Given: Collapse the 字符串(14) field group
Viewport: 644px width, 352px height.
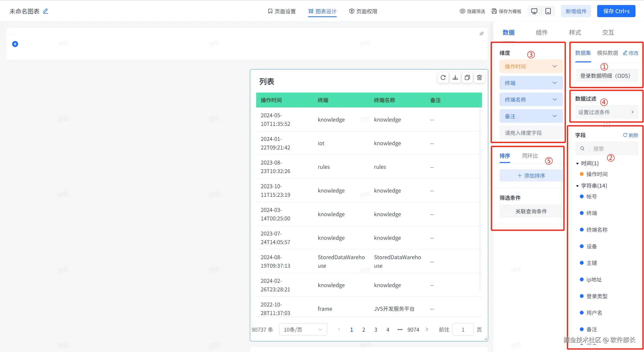Looking at the screenshot, I should (x=578, y=186).
